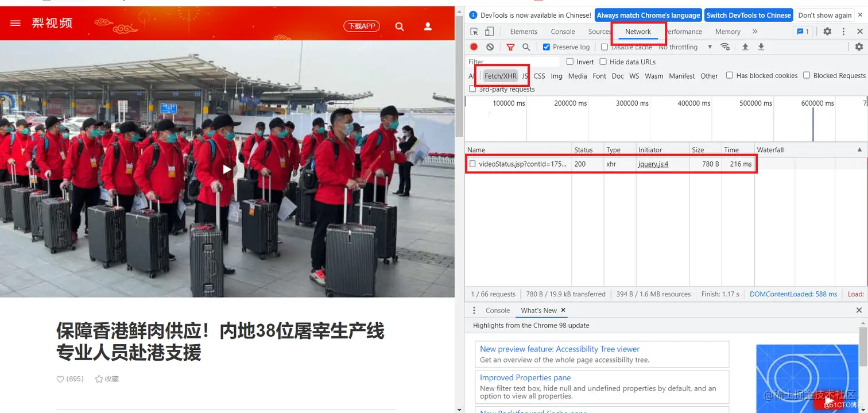The image size is (868, 413).
Task: Open the No throttling dropdown
Action: (x=685, y=47)
